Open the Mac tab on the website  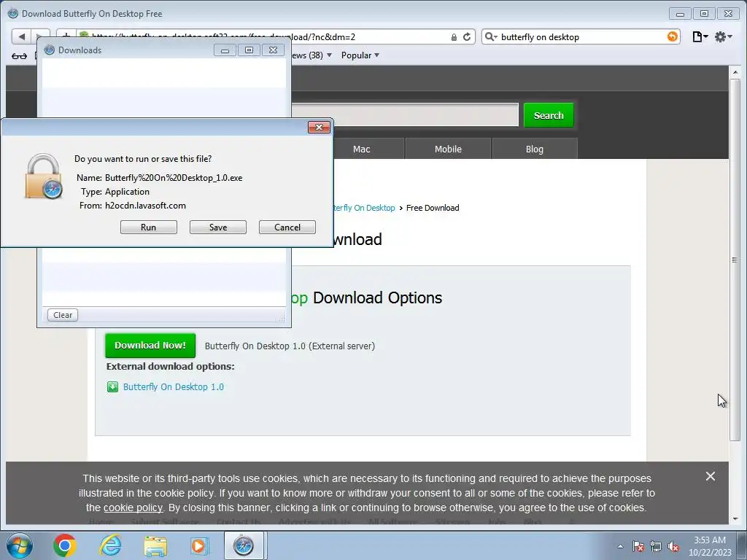[362, 149]
